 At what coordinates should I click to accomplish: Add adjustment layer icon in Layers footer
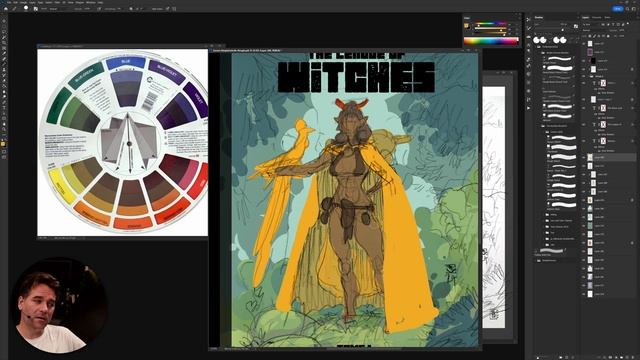(616, 358)
